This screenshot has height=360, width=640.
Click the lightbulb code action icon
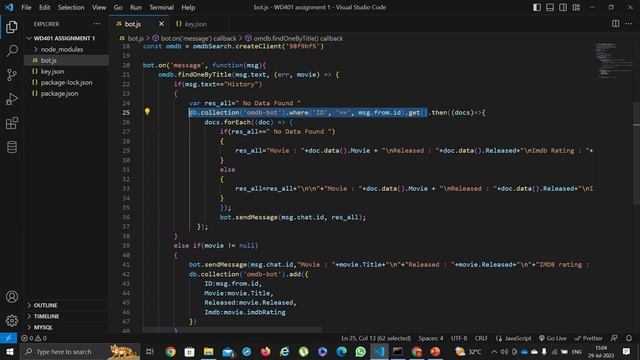tap(147, 111)
